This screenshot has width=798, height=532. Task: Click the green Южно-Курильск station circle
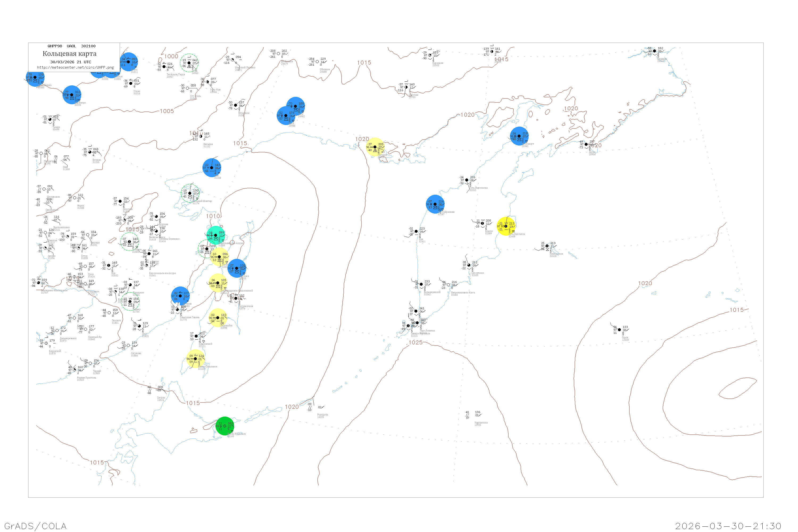225,426
